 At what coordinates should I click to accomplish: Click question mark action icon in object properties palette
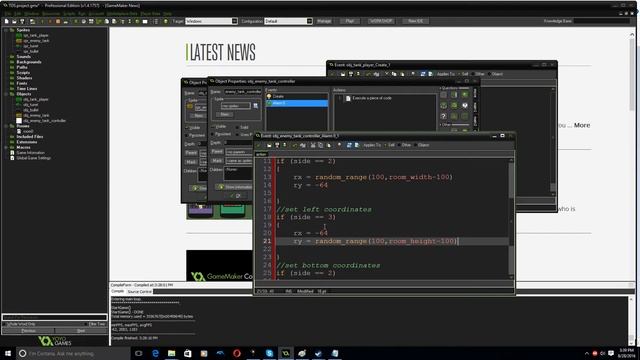click(444, 116)
